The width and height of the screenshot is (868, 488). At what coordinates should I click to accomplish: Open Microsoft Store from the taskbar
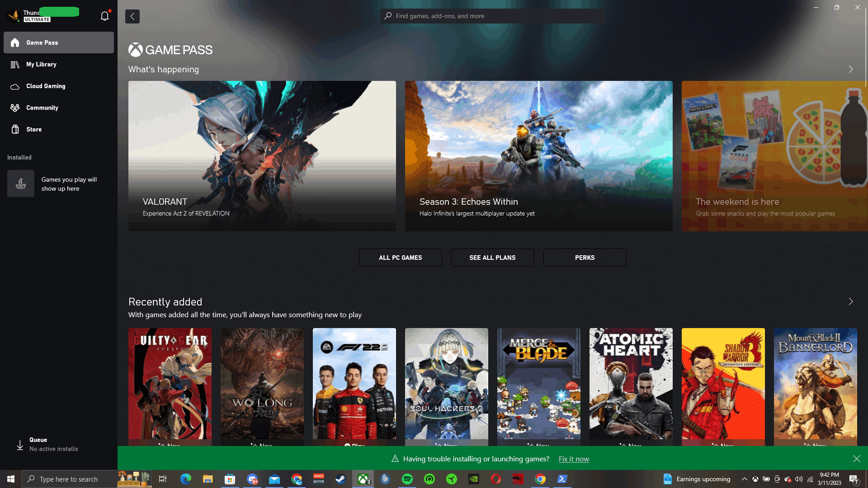tap(230, 479)
